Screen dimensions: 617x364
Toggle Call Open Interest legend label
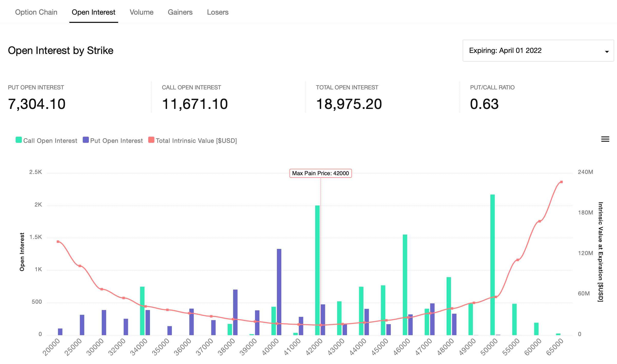coord(50,141)
